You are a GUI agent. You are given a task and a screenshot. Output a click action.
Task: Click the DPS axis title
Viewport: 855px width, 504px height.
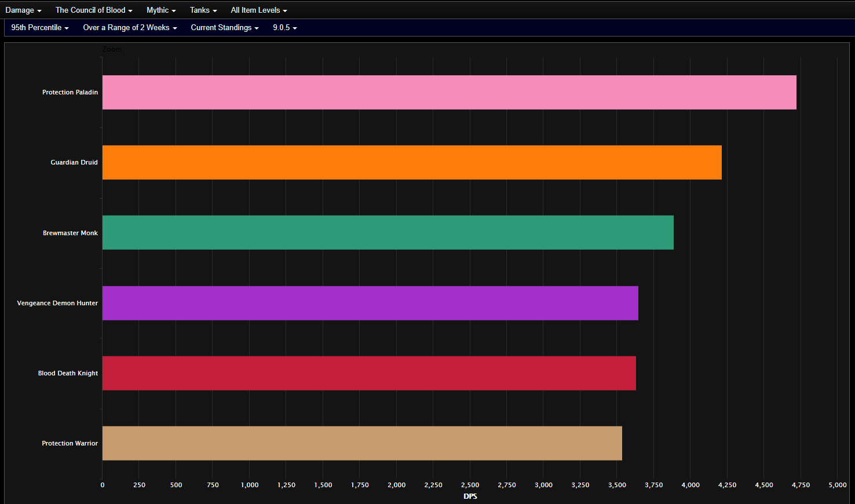tap(470, 496)
